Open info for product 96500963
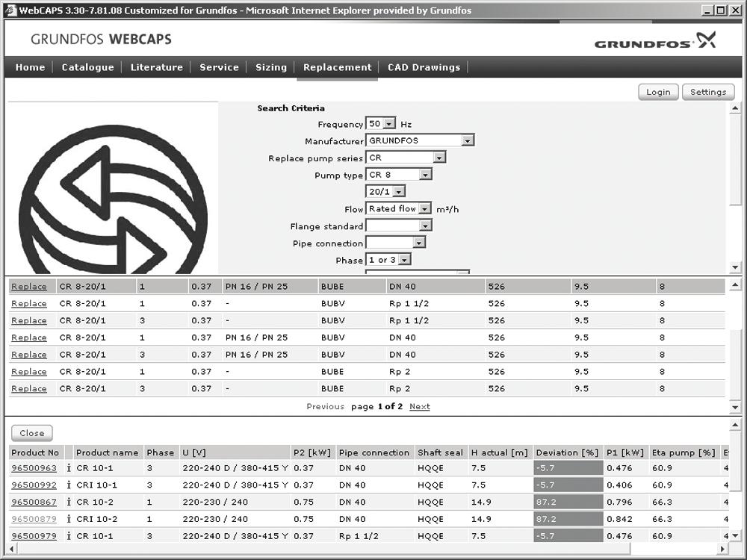The image size is (747, 560). click(x=69, y=468)
